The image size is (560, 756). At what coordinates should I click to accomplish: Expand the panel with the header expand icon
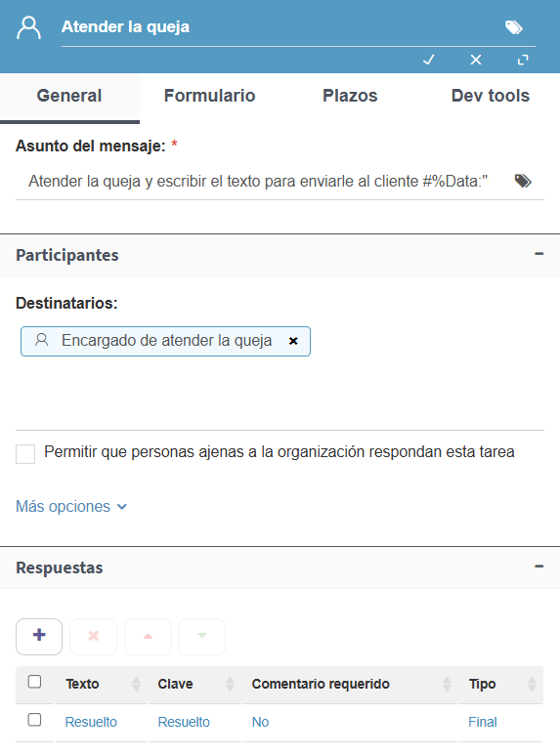(523, 60)
